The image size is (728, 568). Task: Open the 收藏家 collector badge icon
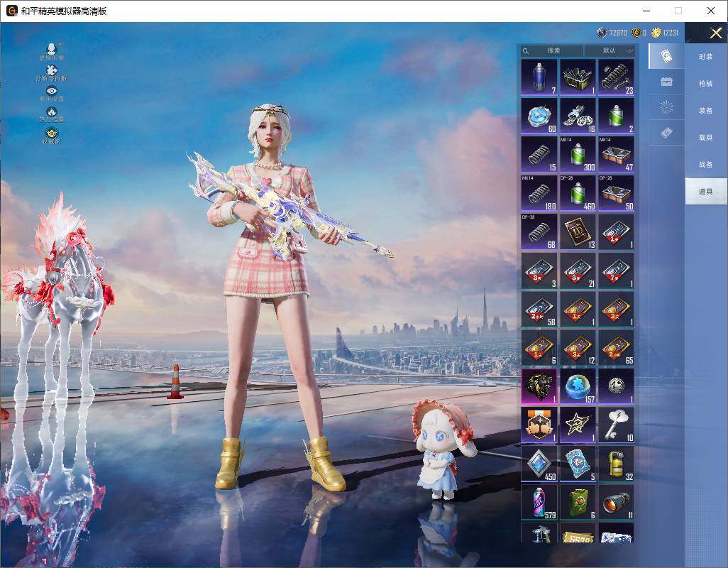point(52,135)
